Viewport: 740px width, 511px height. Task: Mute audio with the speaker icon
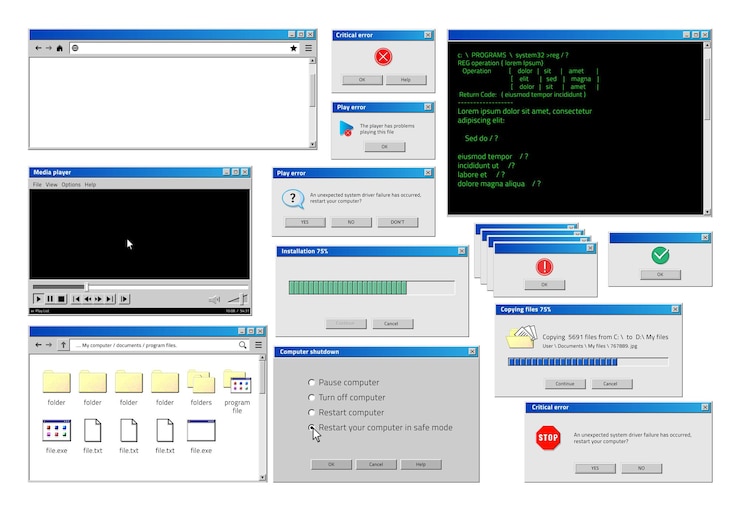coord(214,299)
